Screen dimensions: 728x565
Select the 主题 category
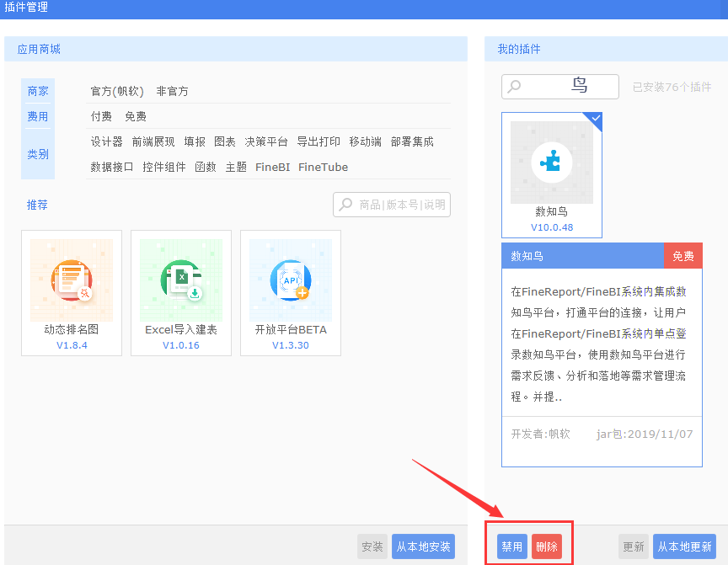[x=236, y=167]
